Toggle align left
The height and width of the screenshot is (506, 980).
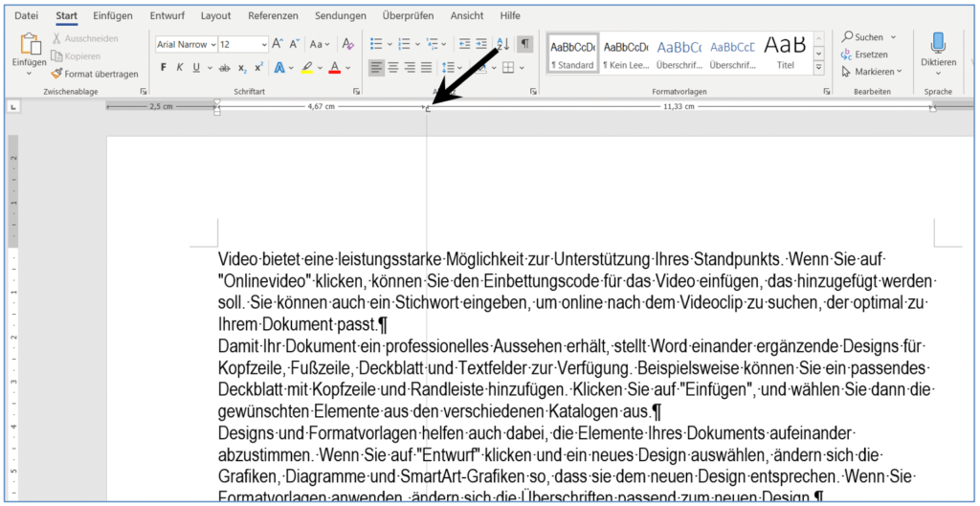tap(376, 68)
